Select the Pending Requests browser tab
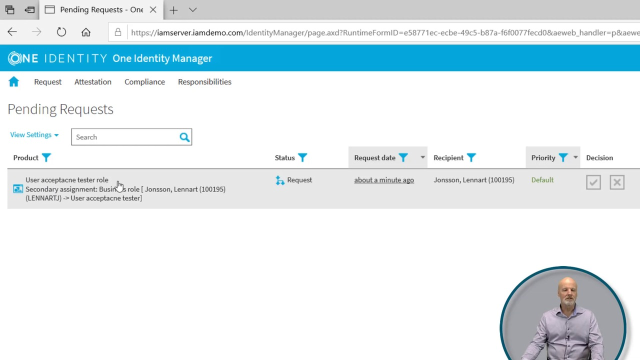This screenshot has height=360, width=640. (x=101, y=10)
